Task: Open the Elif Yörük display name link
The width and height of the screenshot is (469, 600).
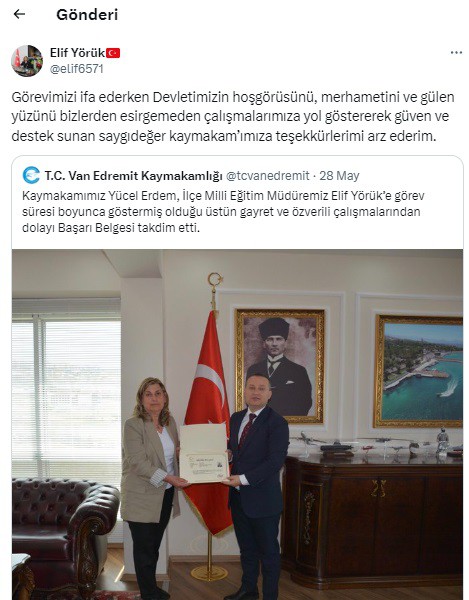Action: (77, 53)
